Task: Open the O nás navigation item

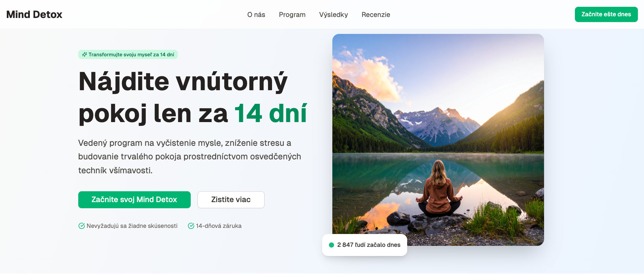Action: point(256,15)
